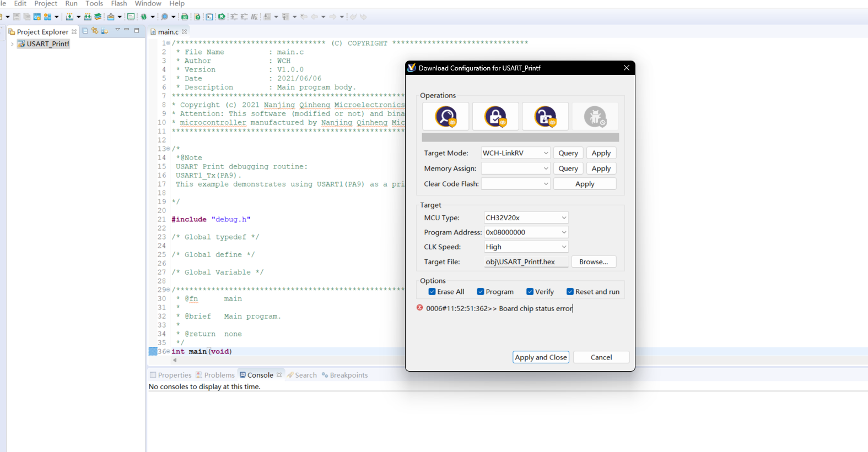Maximize the Project Explorer panel
Screen dimensions: 868x452
(137, 30)
